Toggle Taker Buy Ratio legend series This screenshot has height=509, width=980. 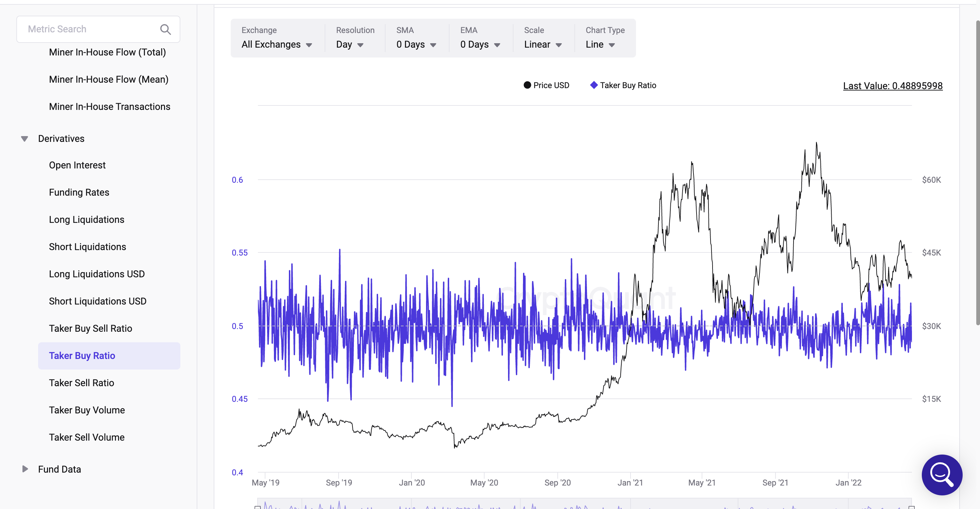click(x=623, y=85)
